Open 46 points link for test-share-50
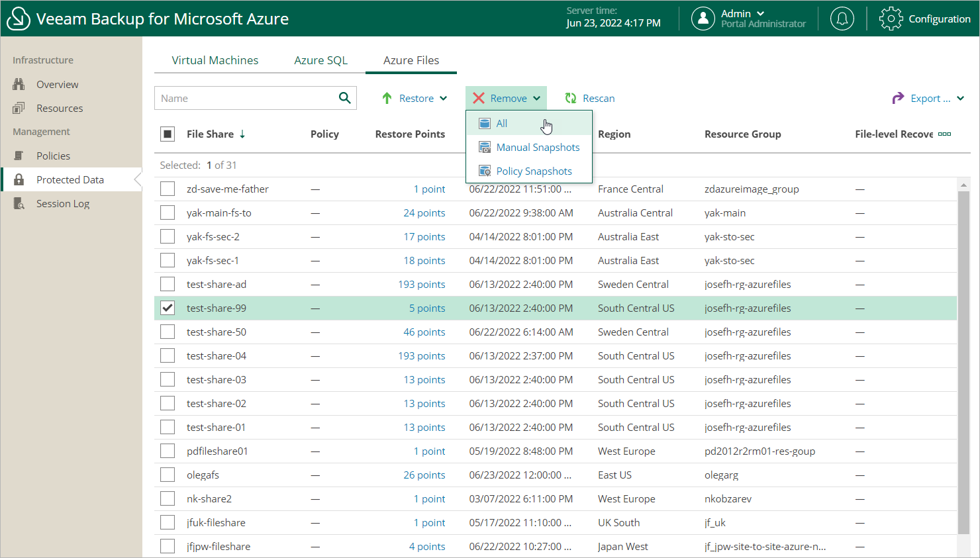980x558 pixels. (424, 332)
